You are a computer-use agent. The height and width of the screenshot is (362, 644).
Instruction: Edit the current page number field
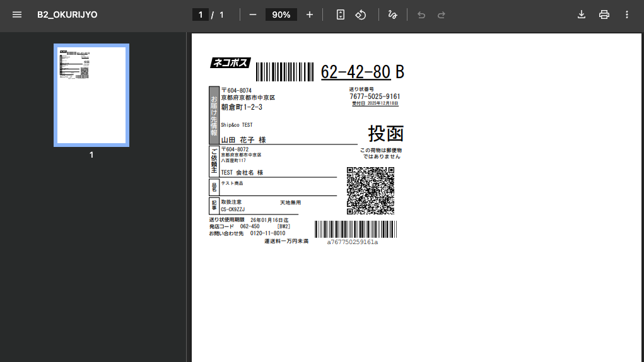[x=201, y=15]
